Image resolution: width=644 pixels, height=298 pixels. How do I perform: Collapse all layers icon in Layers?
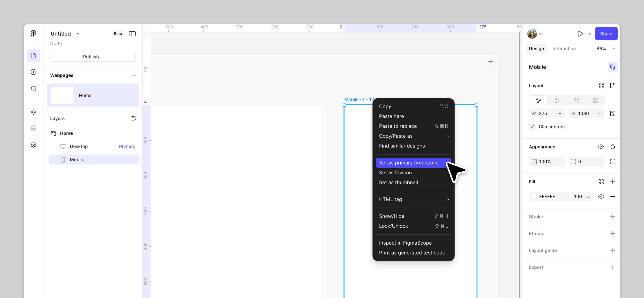[134, 118]
